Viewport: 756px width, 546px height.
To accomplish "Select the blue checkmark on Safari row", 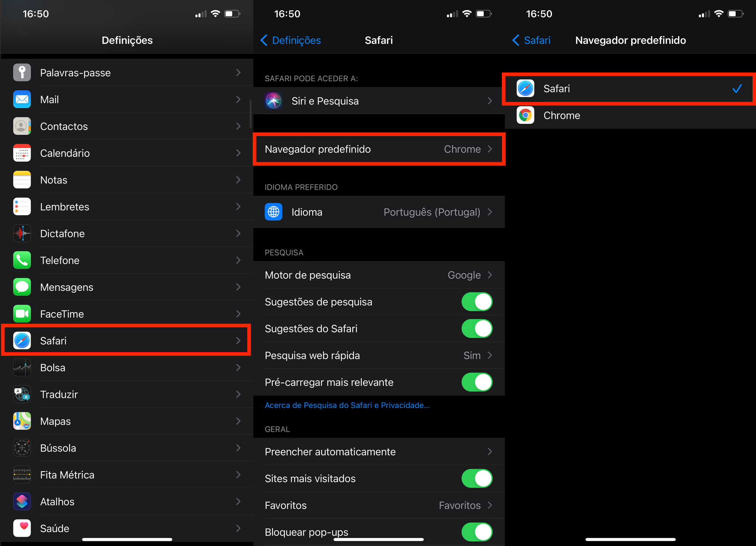I will [x=737, y=88].
